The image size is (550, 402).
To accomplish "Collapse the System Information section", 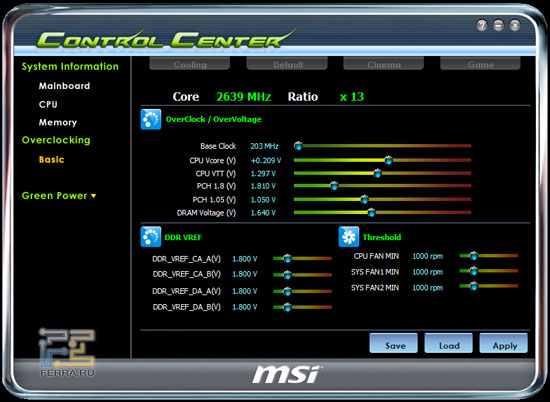I will pos(70,66).
